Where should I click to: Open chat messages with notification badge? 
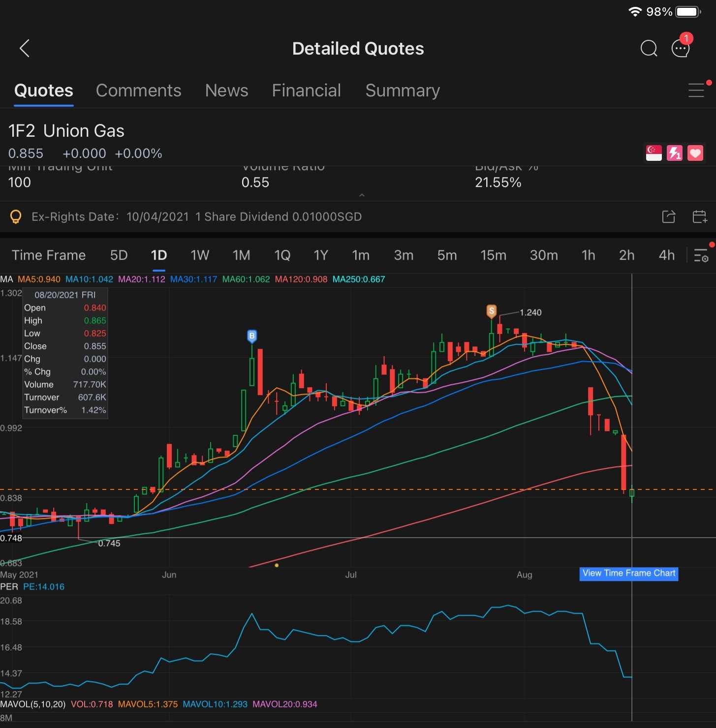(x=681, y=47)
